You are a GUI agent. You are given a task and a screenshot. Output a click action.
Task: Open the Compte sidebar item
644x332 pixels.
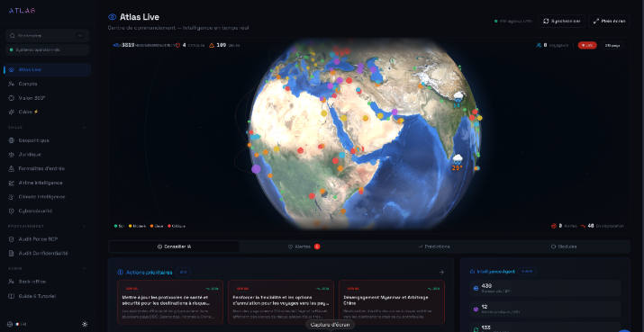pos(47,84)
